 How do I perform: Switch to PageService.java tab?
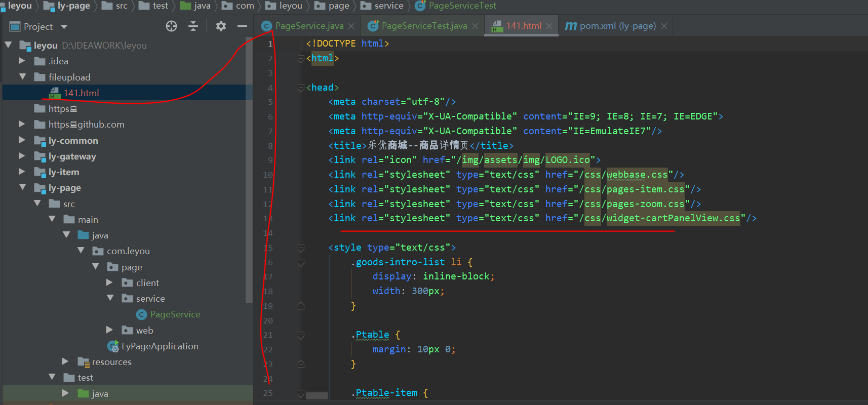(309, 26)
